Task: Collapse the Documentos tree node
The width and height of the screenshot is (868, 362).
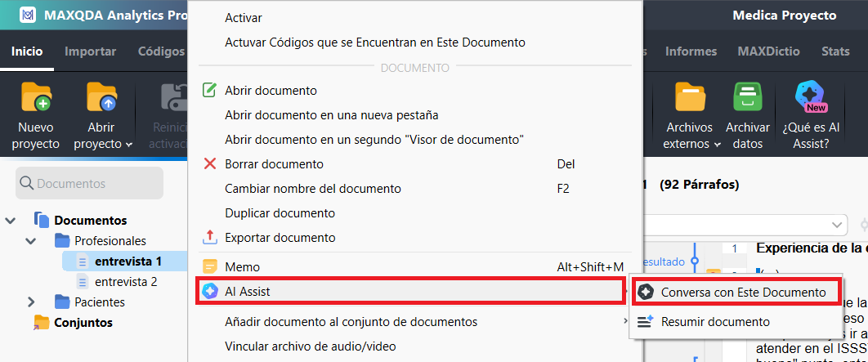Action: [x=10, y=221]
